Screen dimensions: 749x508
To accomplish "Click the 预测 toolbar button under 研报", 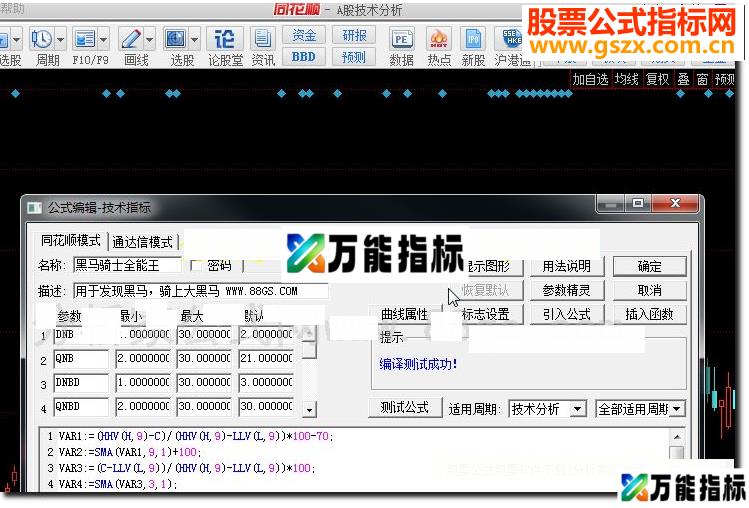I will (354, 57).
